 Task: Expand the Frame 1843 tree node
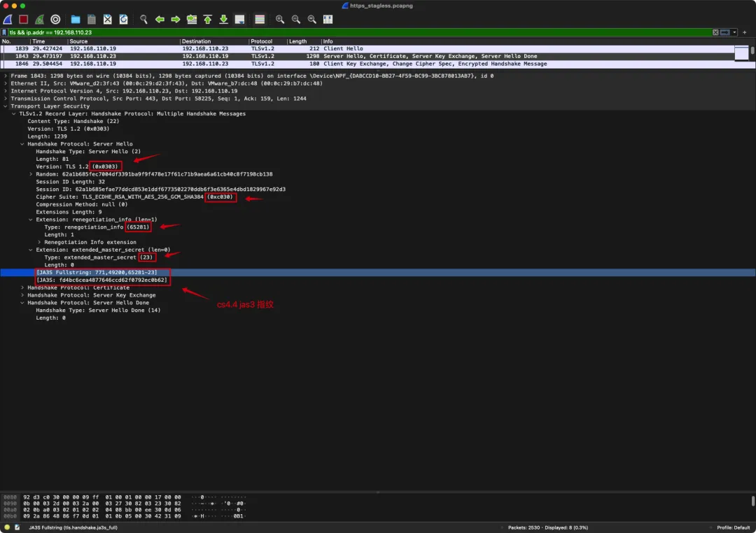(x=6, y=76)
